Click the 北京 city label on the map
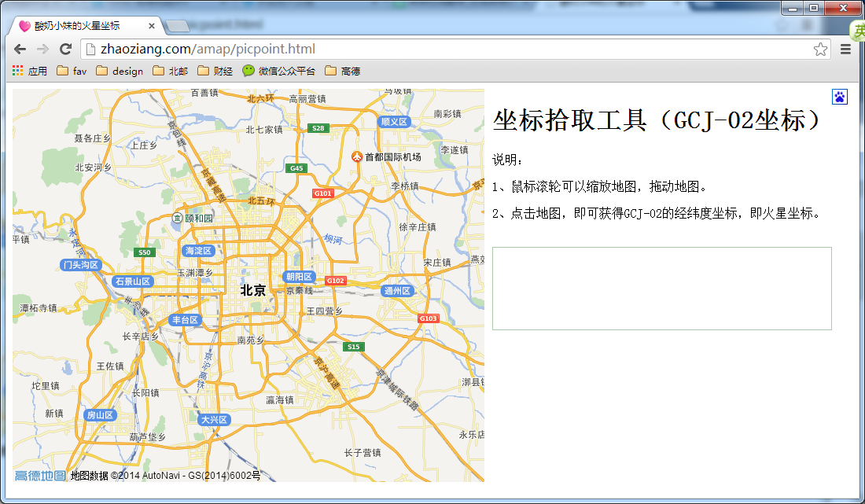 (253, 290)
